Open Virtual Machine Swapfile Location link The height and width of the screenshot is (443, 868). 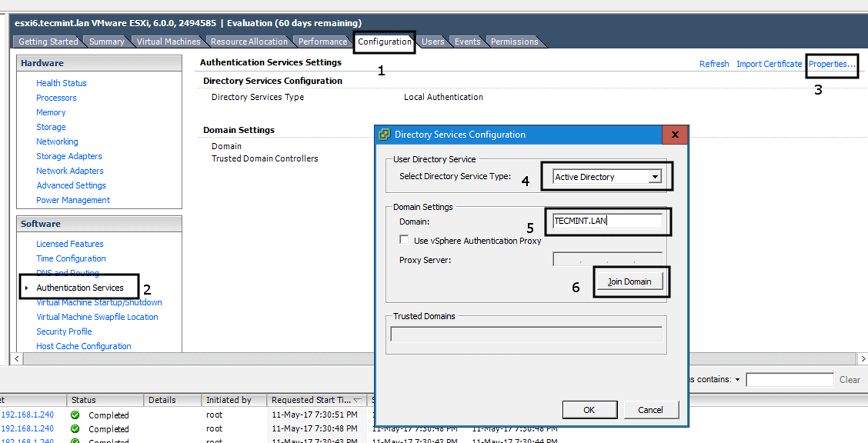click(97, 317)
